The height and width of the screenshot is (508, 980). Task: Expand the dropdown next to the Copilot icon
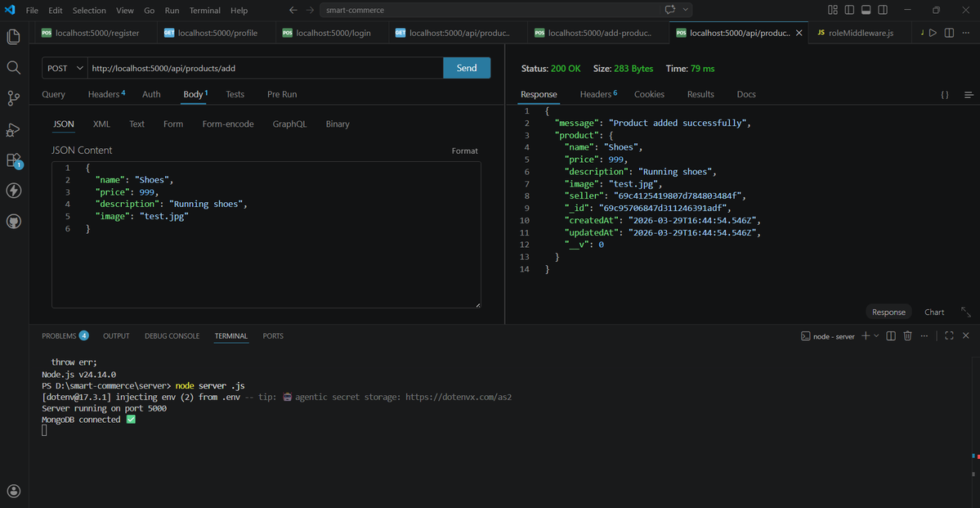tap(686, 10)
